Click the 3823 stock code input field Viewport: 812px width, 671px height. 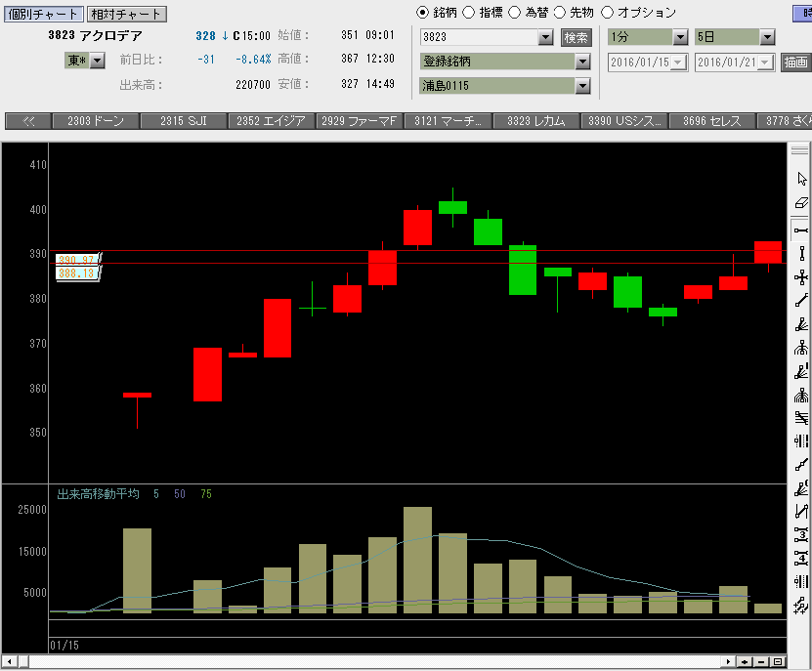[479, 37]
